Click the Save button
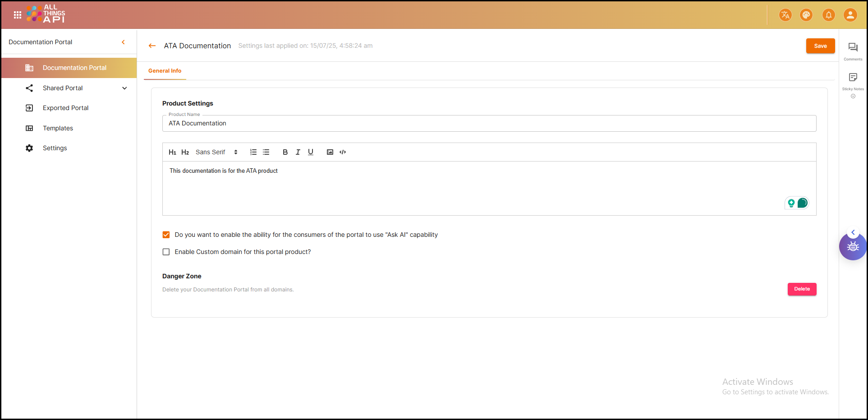This screenshot has height=420, width=868. coord(820,46)
